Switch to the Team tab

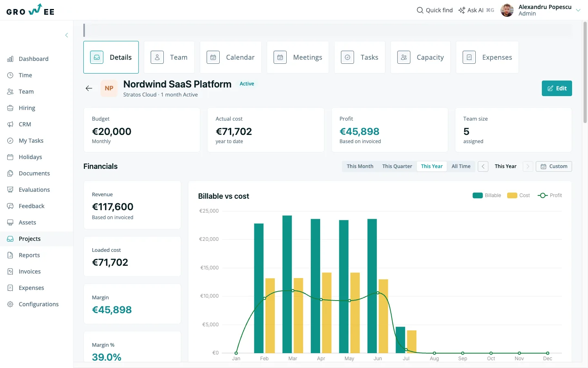[169, 57]
